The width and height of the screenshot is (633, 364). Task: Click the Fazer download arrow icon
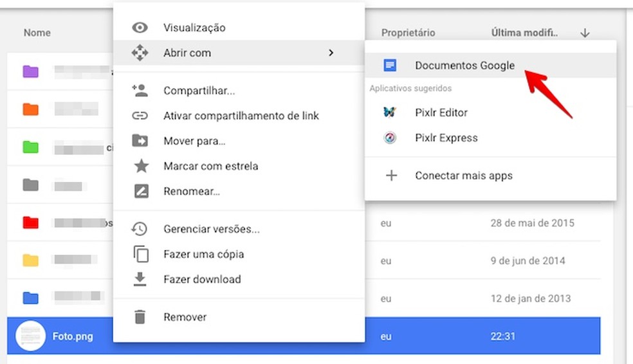(x=140, y=279)
